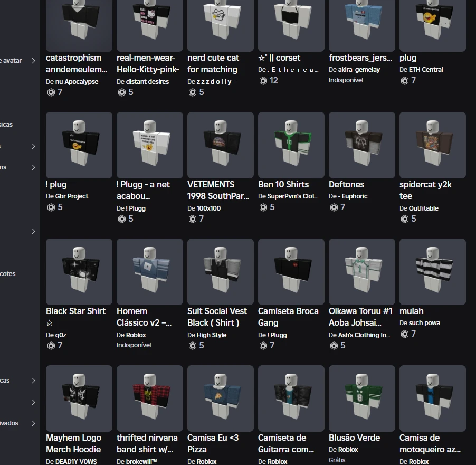Screen dimensions: 476x465
Task: Open the Homem Clássico v2 shirt thumbnail
Action: point(150,271)
